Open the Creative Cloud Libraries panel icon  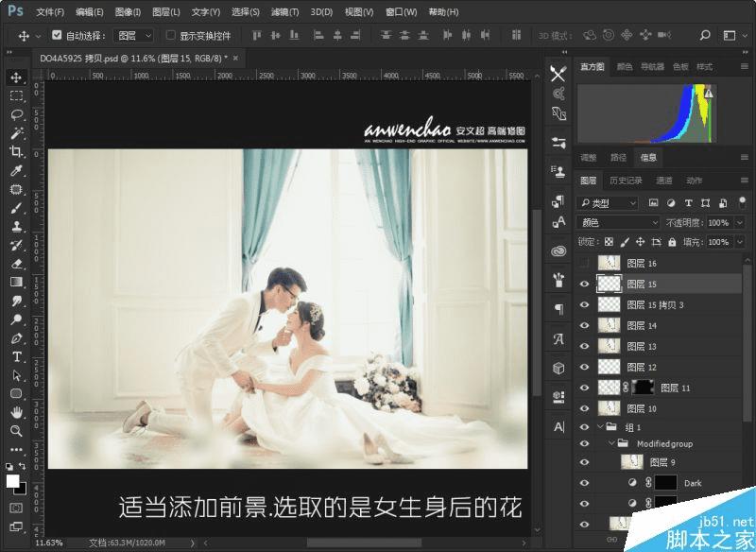558,250
